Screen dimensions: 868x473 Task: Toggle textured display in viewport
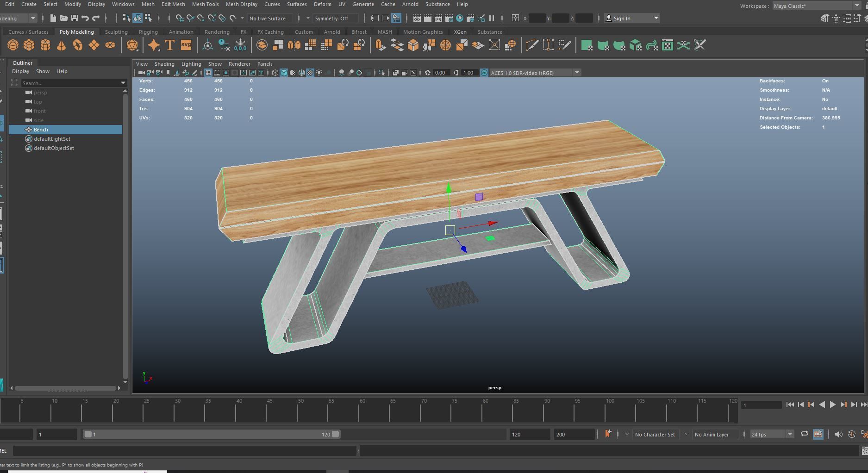click(x=311, y=73)
